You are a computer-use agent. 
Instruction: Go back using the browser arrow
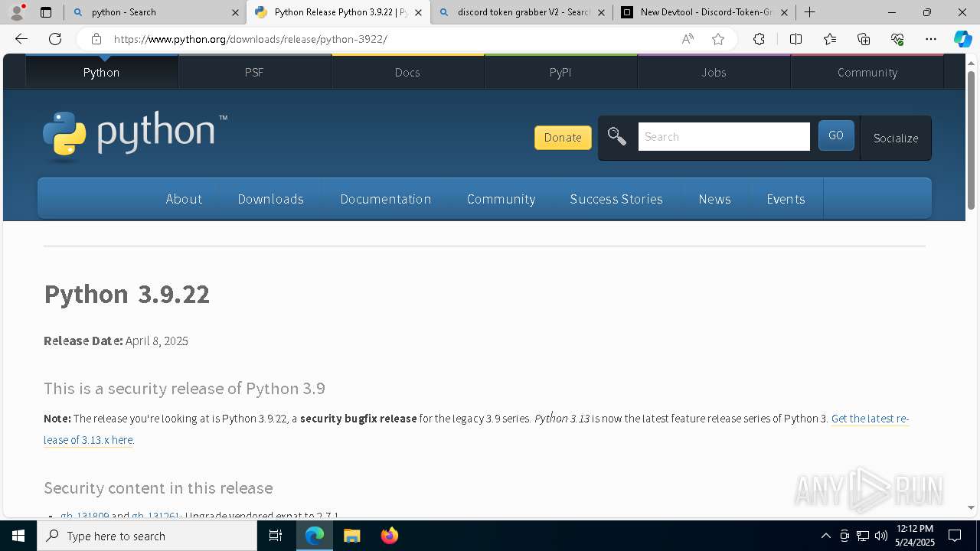click(x=21, y=39)
